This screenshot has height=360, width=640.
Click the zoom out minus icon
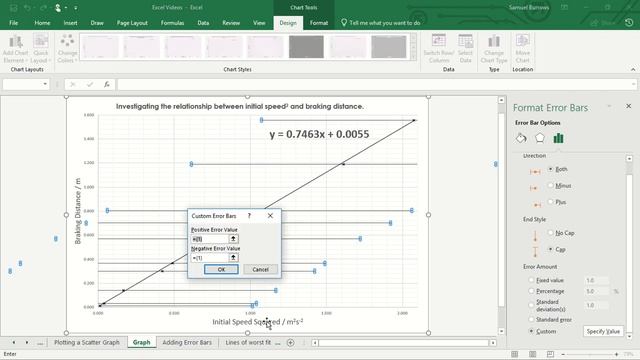(563, 354)
